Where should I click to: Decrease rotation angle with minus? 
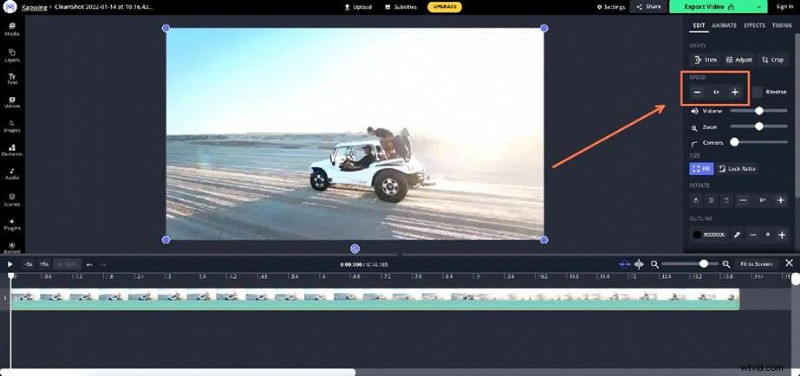(x=743, y=201)
